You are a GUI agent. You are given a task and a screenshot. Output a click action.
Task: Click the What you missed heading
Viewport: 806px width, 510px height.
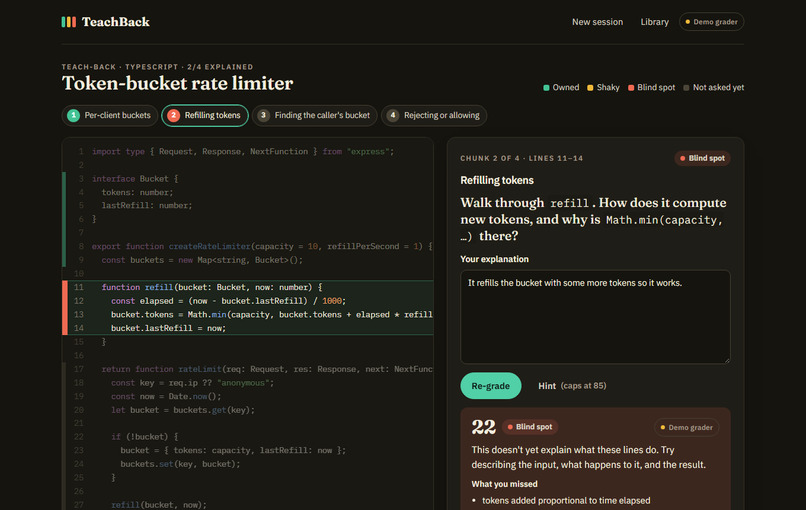[504, 484]
